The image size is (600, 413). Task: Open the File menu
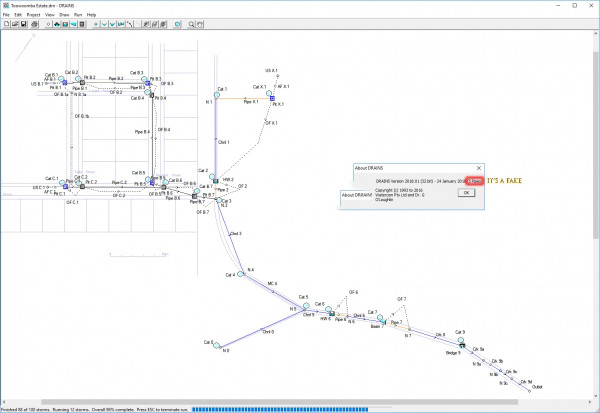coord(6,15)
